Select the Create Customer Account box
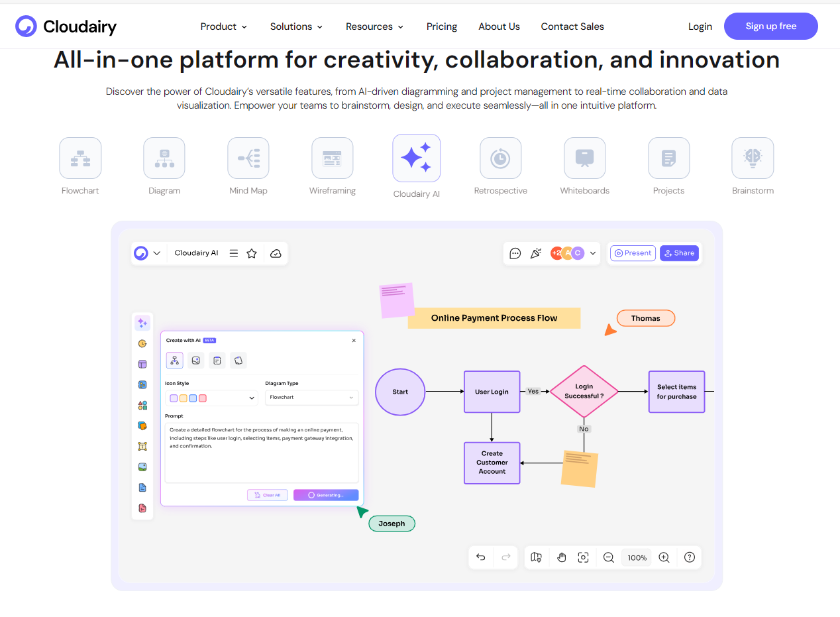The image size is (840, 617). [x=492, y=463]
